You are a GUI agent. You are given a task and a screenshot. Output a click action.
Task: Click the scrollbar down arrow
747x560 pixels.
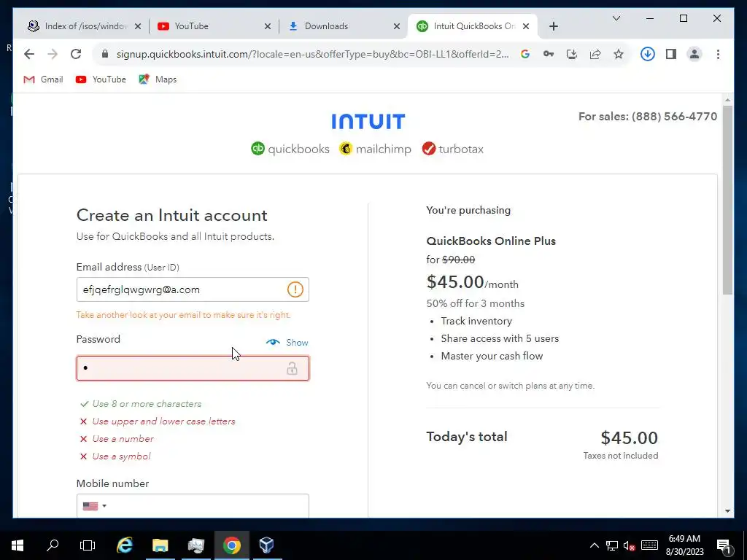727,511
